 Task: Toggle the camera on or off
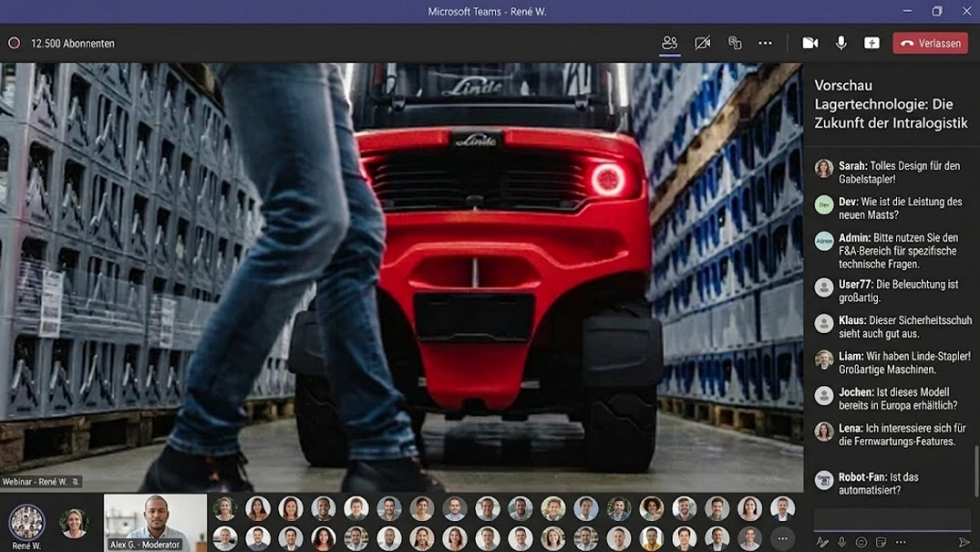point(810,43)
